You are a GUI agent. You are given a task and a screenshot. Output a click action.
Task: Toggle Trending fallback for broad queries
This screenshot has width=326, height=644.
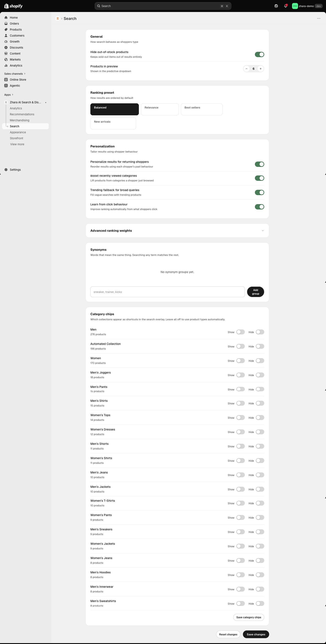pyautogui.click(x=259, y=193)
